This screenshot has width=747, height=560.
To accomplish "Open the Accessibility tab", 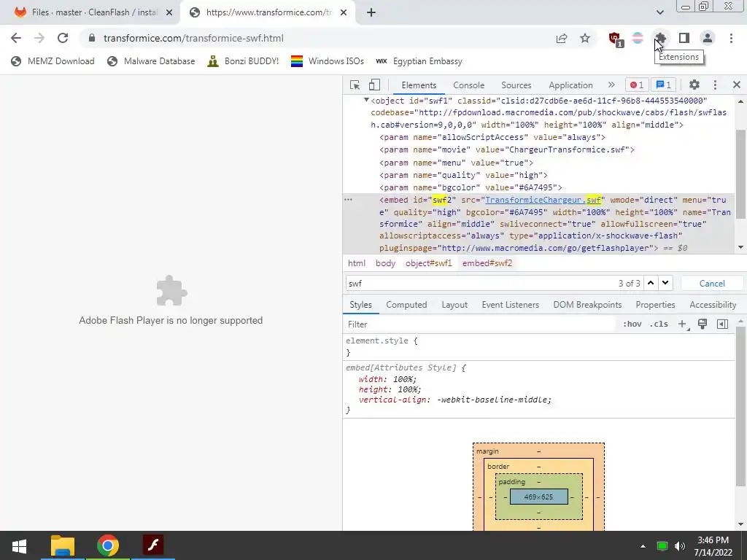I will coord(713,305).
